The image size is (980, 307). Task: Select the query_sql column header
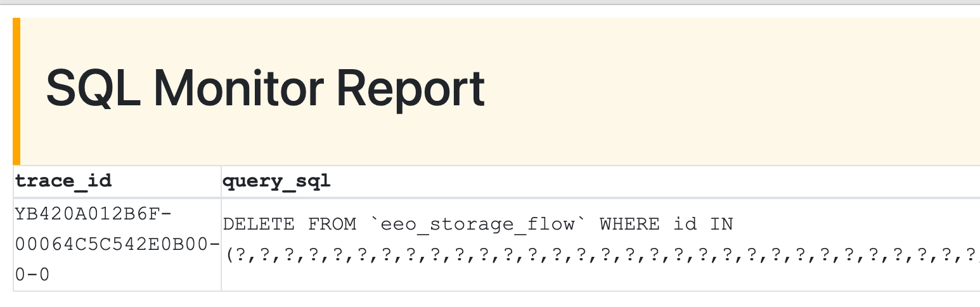pos(276,181)
